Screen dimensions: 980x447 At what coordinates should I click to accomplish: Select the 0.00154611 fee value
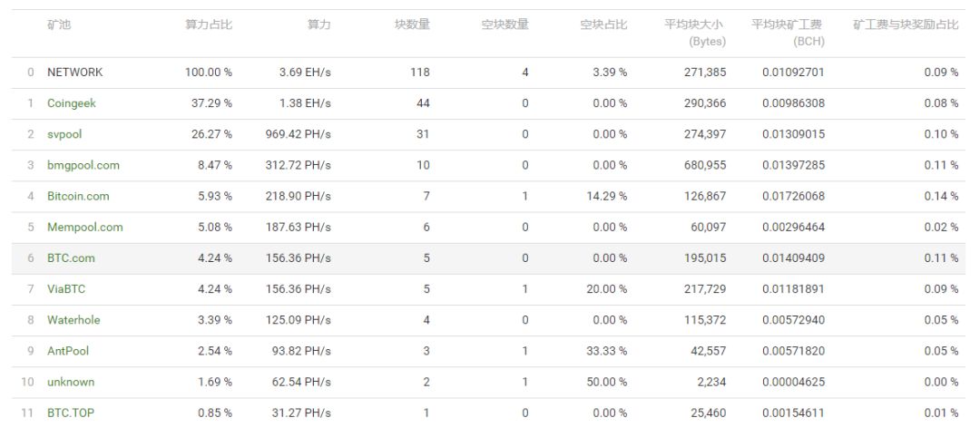click(x=793, y=413)
